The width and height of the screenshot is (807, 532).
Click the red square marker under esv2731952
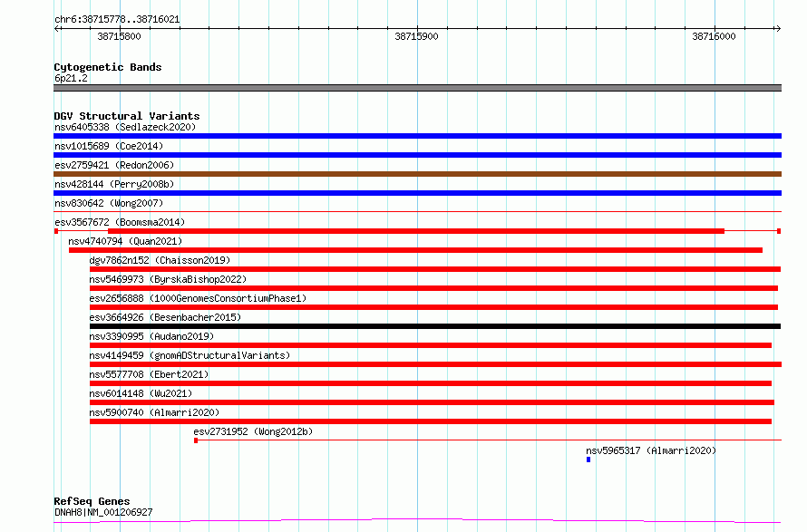[x=196, y=440]
